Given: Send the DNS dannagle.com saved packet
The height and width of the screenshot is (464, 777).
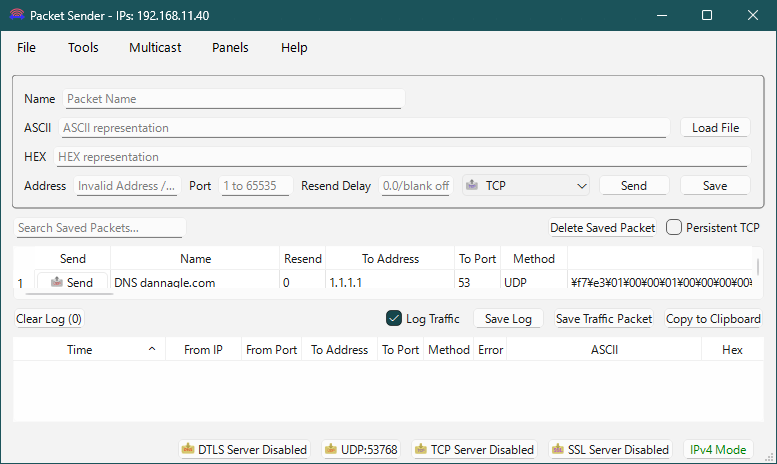Looking at the screenshot, I should (x=72, y=283).
